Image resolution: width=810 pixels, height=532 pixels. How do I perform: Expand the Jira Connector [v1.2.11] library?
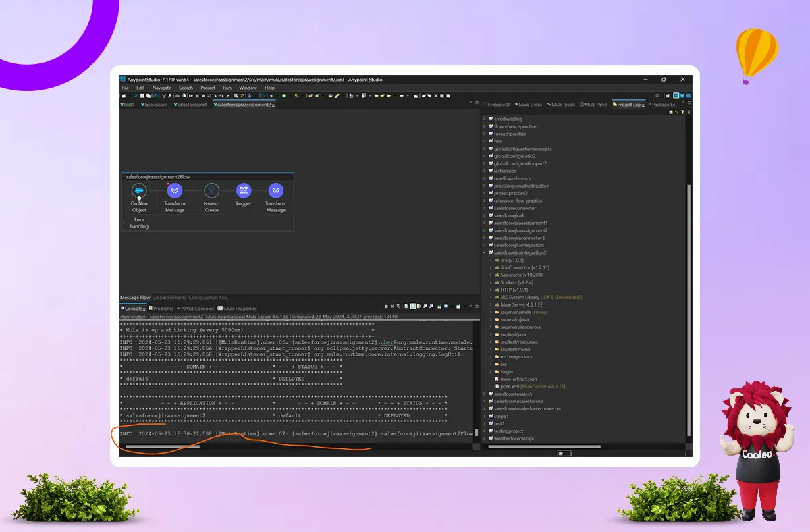click(x=491, y=267)
